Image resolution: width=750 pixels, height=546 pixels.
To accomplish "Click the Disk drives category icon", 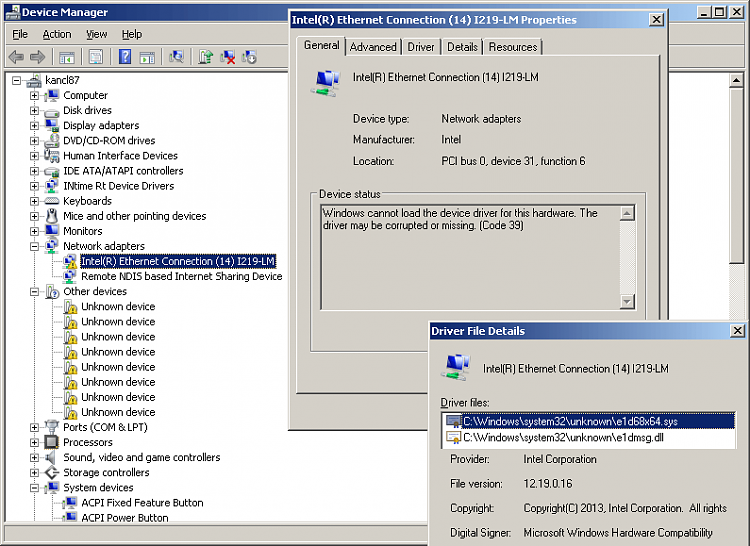I will click(52, 111).
